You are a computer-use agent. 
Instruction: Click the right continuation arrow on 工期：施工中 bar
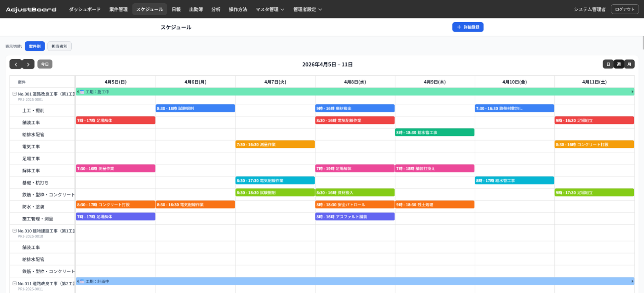pyautogui.click(x=632, y=92)
